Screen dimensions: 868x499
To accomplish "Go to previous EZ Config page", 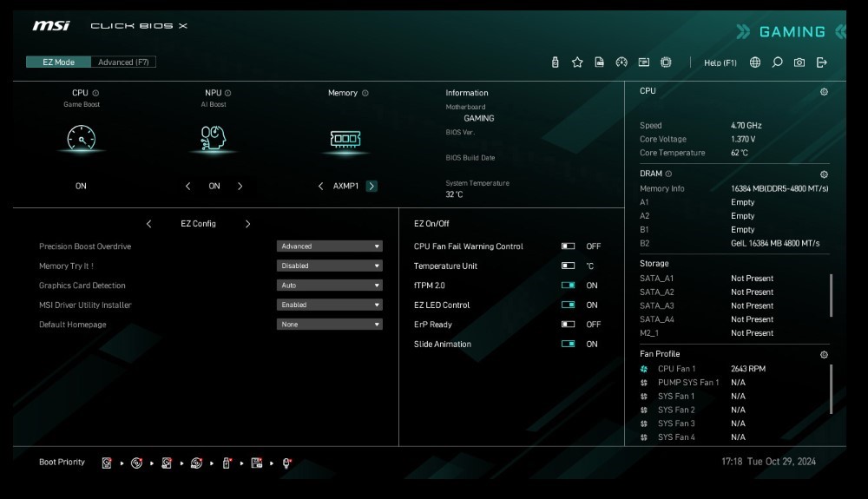I will point(148,224).
